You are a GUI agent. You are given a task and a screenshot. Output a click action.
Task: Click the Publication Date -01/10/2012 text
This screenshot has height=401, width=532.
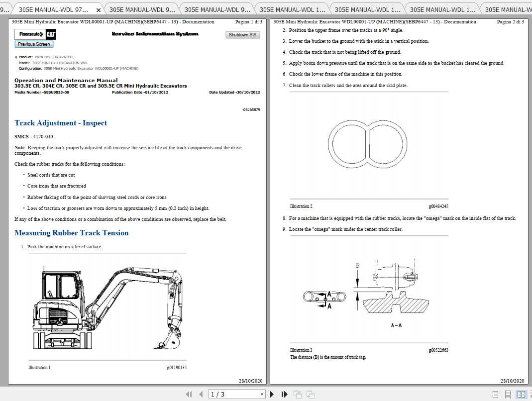click(x=140, y=92)
